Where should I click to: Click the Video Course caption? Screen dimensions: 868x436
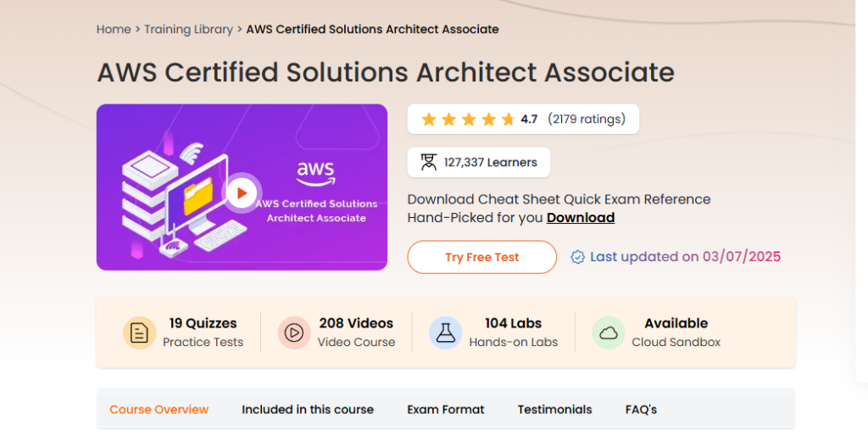click(x=357, y=343)
